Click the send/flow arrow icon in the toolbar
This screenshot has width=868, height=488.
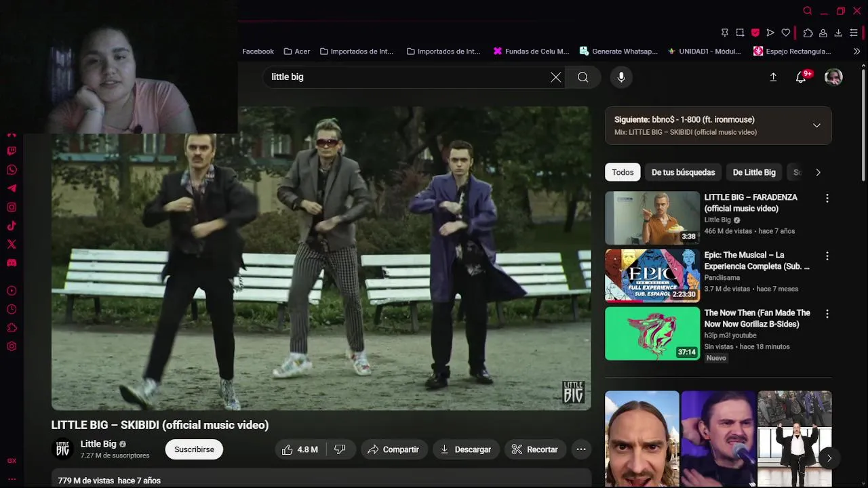tap(770, 33)
